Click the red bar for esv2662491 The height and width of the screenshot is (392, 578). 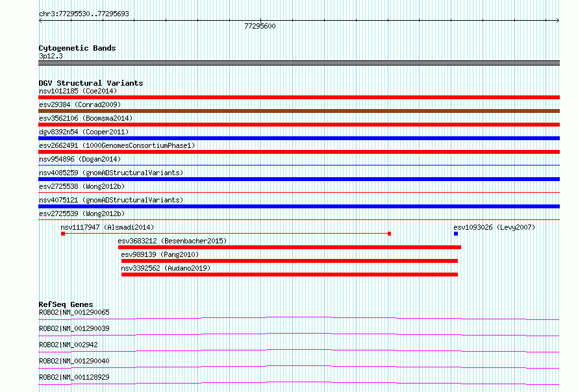click(x=299, y=152)
